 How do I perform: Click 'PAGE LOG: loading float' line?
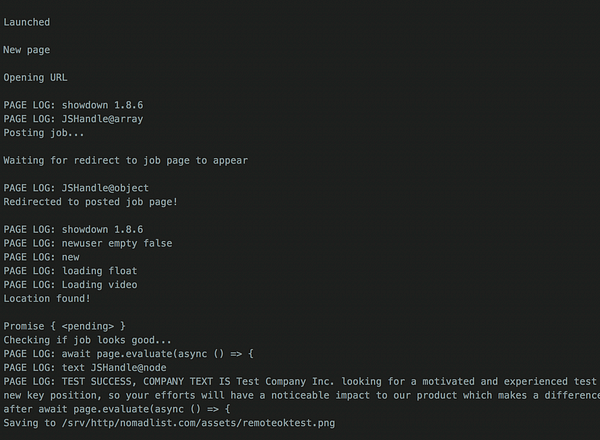[70, 271]
